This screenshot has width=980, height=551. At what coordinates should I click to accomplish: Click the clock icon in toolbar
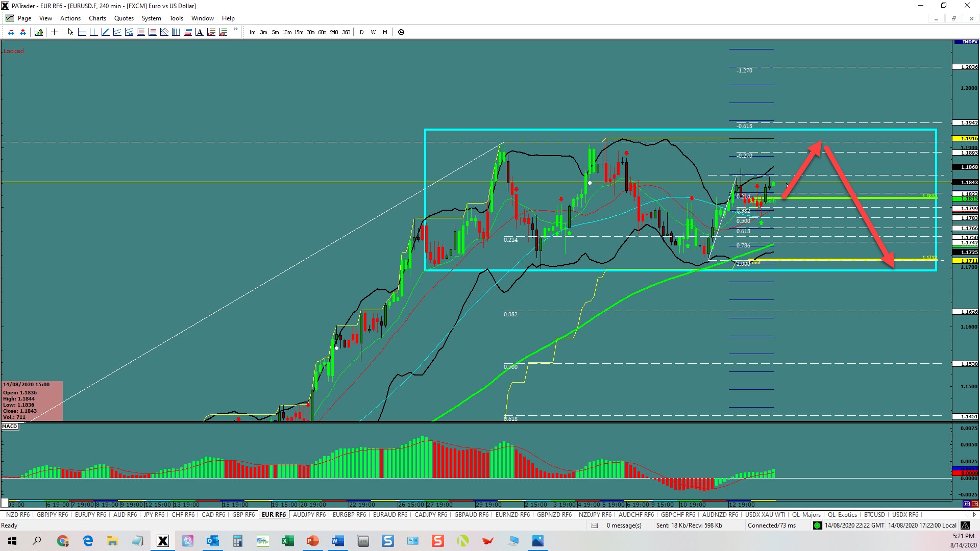[x=401, y=32]
